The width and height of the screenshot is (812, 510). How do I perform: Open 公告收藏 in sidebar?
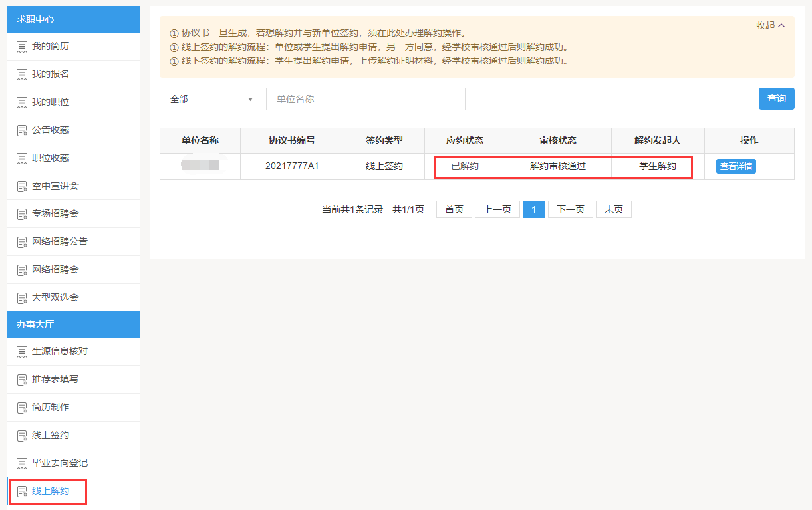73,130
